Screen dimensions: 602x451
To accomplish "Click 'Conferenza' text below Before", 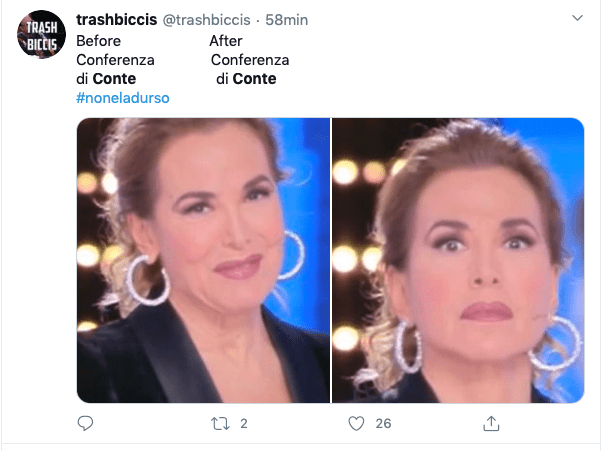I will coord(115,60).
